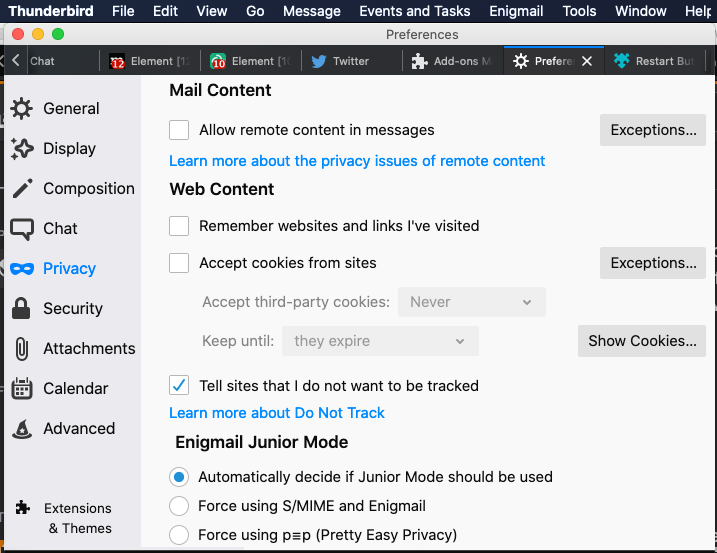Open Extensions & Themes puzzle icon
717x553 pixels.
[x=22, y=508]
